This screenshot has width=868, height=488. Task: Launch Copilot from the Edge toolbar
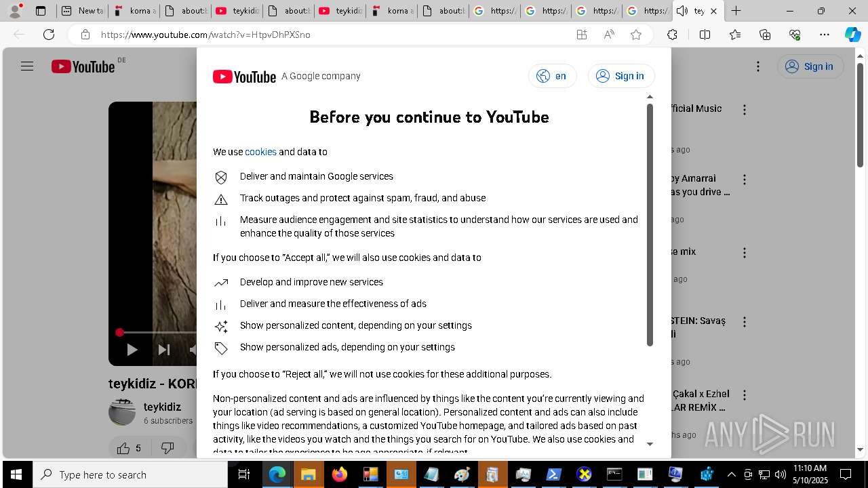[x=852, y=35]
